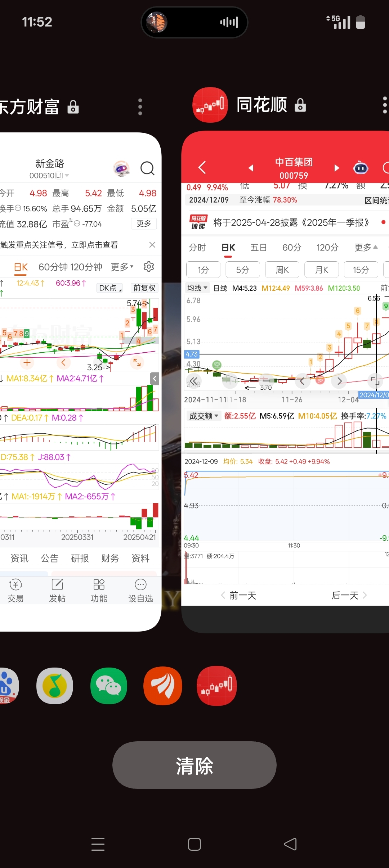Collapse side panel arrow on 东方财富 volume chart

pyautogui.click(x=155, y=379)
